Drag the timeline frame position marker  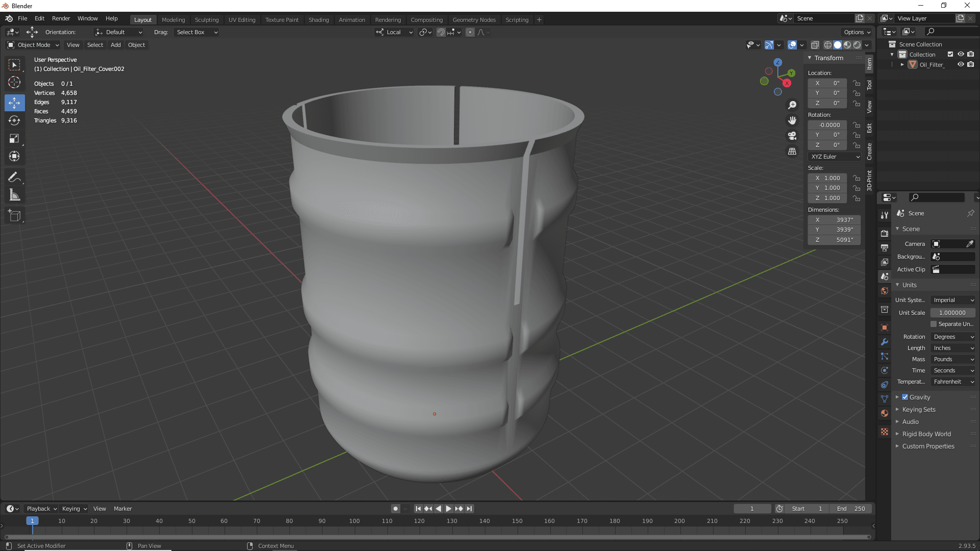pos(32,521)
